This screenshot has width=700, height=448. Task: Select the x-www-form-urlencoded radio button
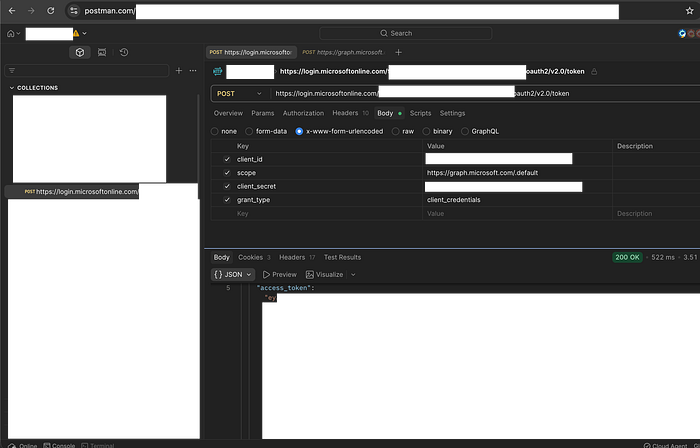(299, 131)
